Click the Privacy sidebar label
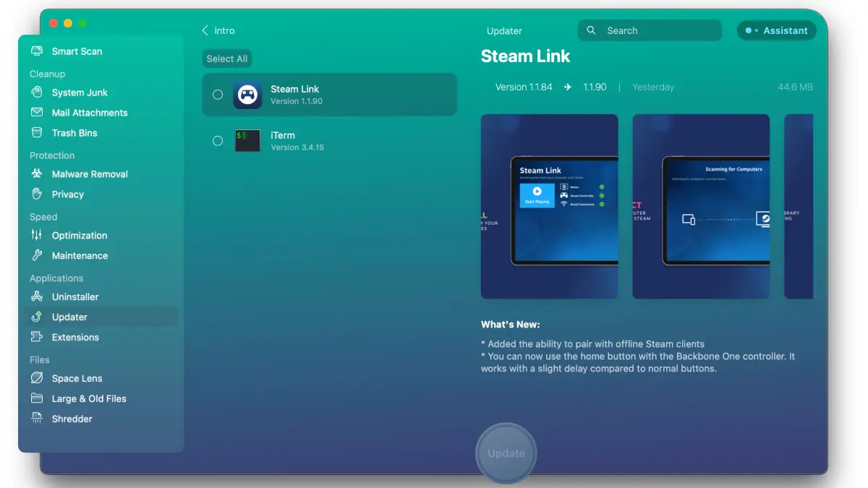Image resolution: width=868 pixels, height=488 pixels. point(68,194)
